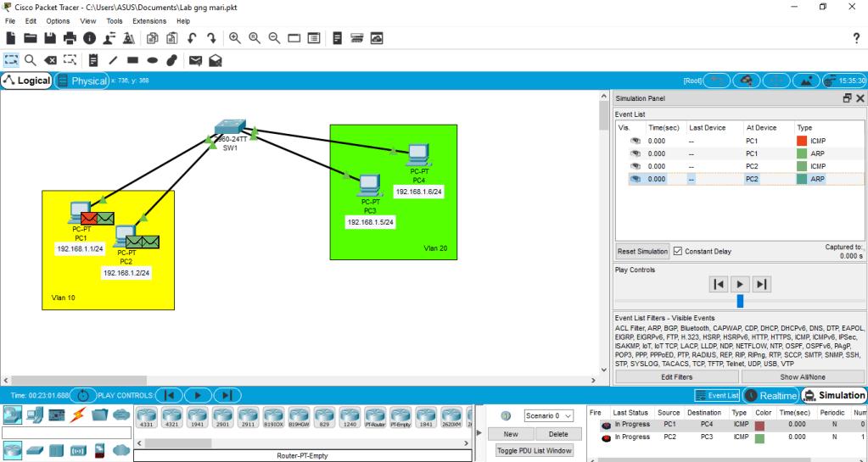This screenshot has width=868, height=462.
Task: Toggle the Fire indicator for PC2 PDU
Action: click(x=606, y=438)
